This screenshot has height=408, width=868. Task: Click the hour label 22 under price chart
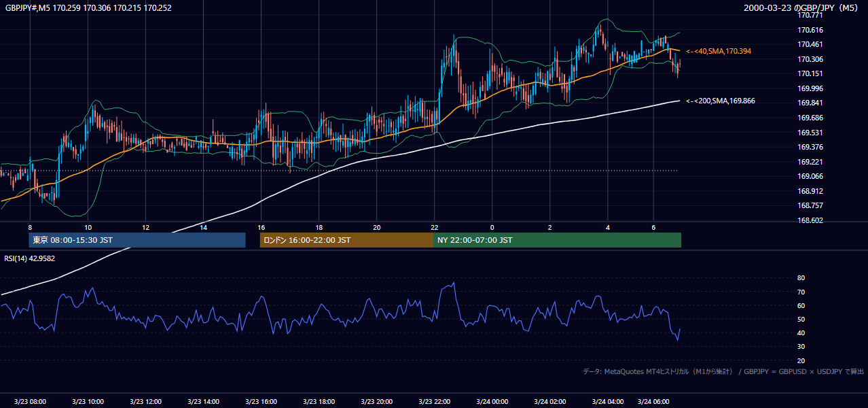coord(435,227)
